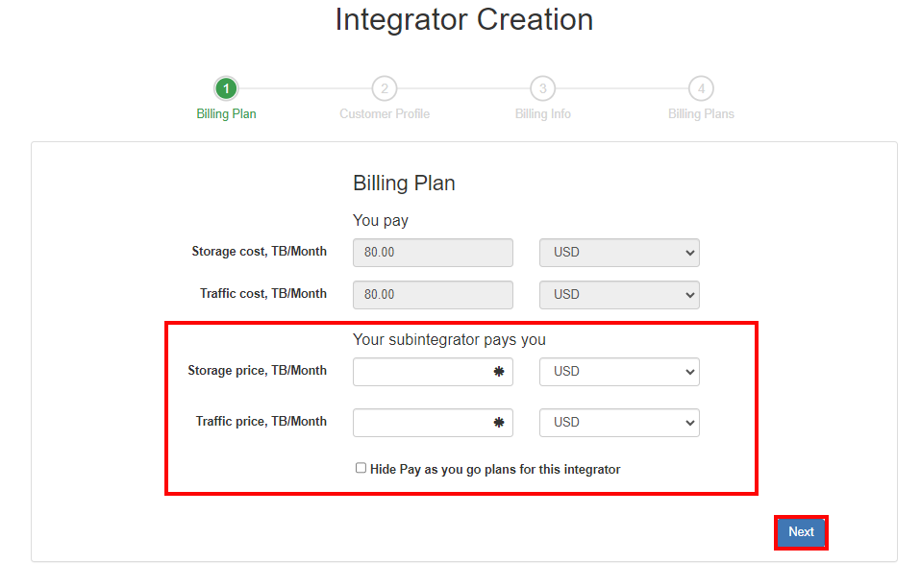Click the Traffic price input field
This screenshot has width=921, height=588.
click(433, 423)
